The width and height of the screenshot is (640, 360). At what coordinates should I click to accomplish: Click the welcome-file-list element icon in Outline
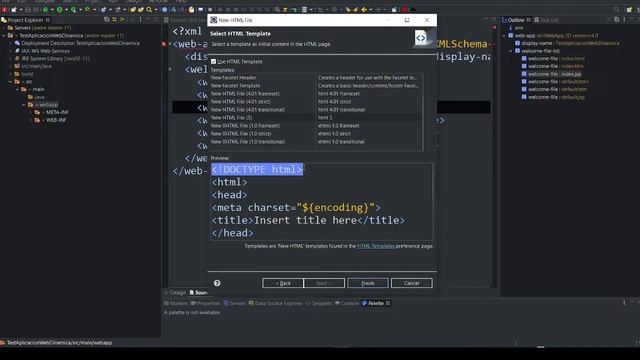[517, 51]
